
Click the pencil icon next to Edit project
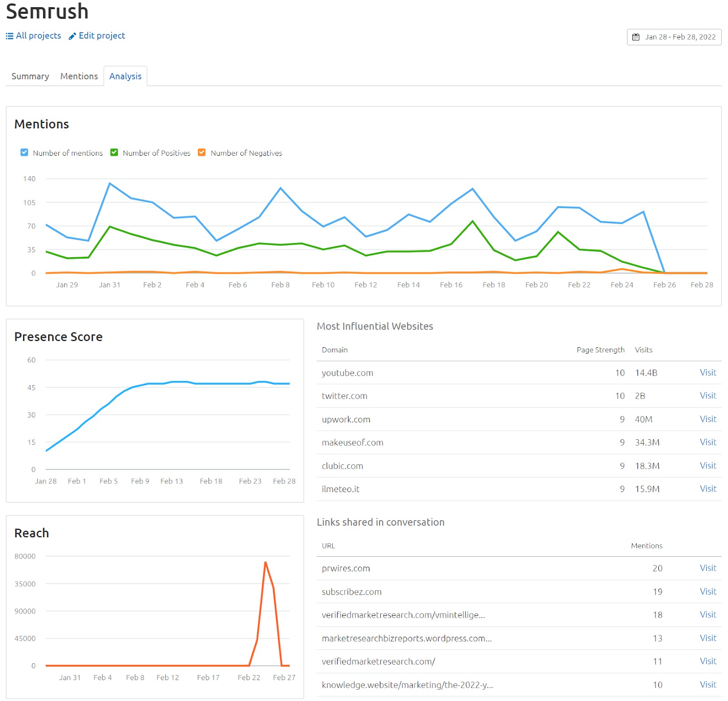click(71, 36)
